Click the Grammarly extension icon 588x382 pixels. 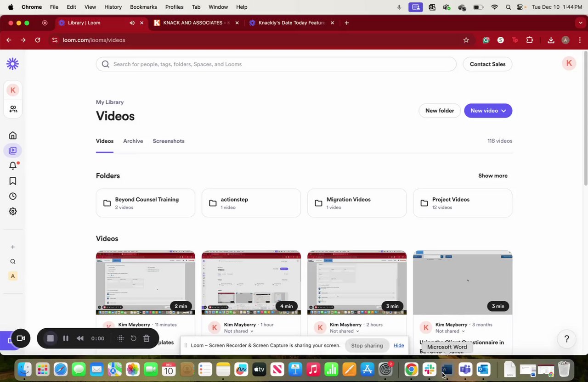[x=486, y=40]
